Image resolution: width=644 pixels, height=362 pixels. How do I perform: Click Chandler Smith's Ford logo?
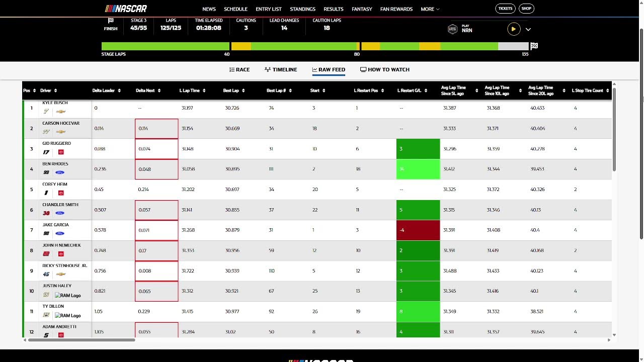[x=60, y=213]
